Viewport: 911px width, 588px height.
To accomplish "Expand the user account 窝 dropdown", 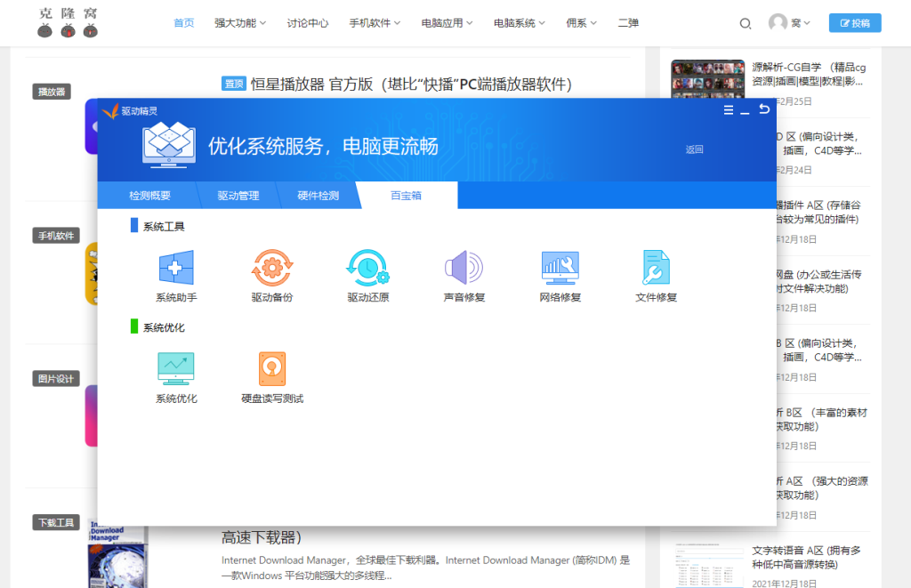I will tap(801, 22).
